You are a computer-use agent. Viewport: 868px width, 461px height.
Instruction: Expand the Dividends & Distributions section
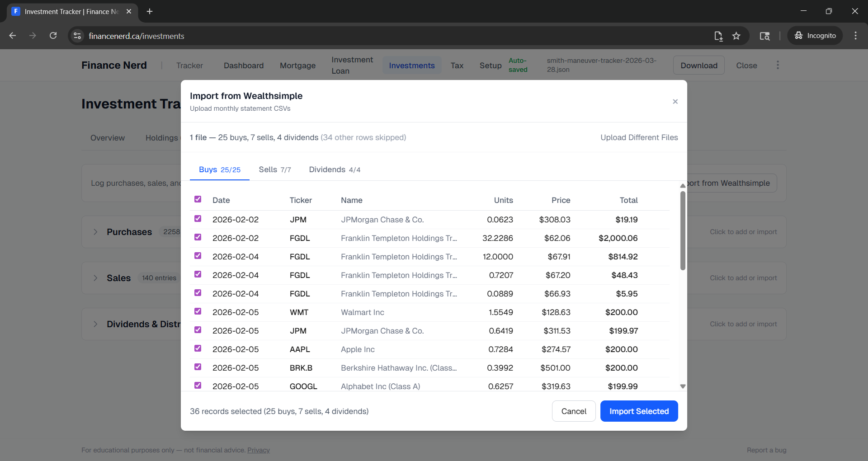95,324
